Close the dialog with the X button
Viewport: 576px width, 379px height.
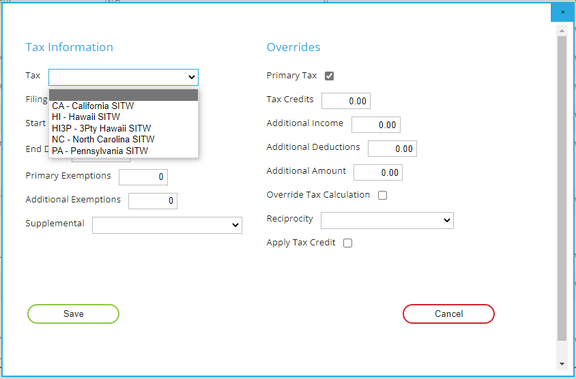562,12
